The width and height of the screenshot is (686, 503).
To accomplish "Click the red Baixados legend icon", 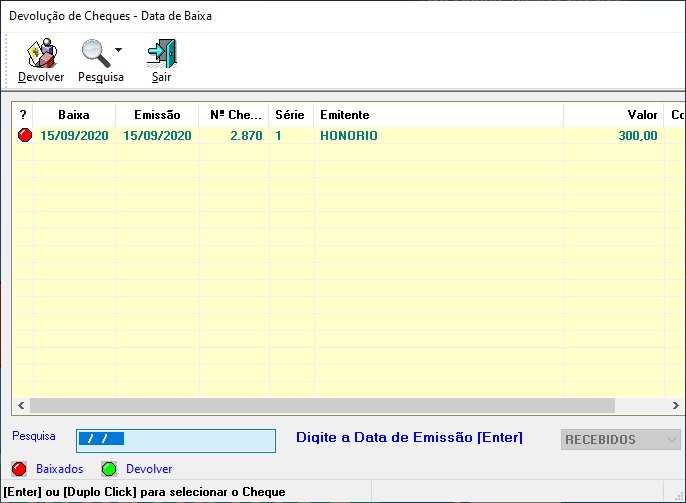I will click(19, 469).
